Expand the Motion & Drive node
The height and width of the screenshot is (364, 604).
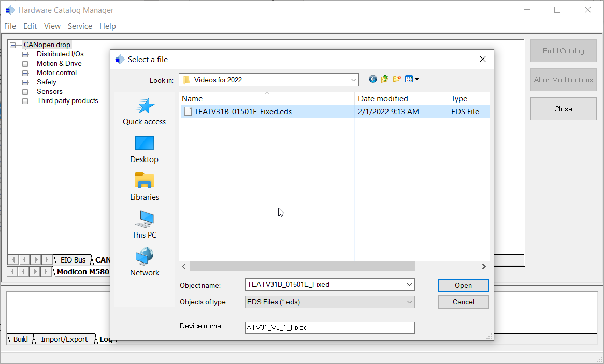point(25,64)
